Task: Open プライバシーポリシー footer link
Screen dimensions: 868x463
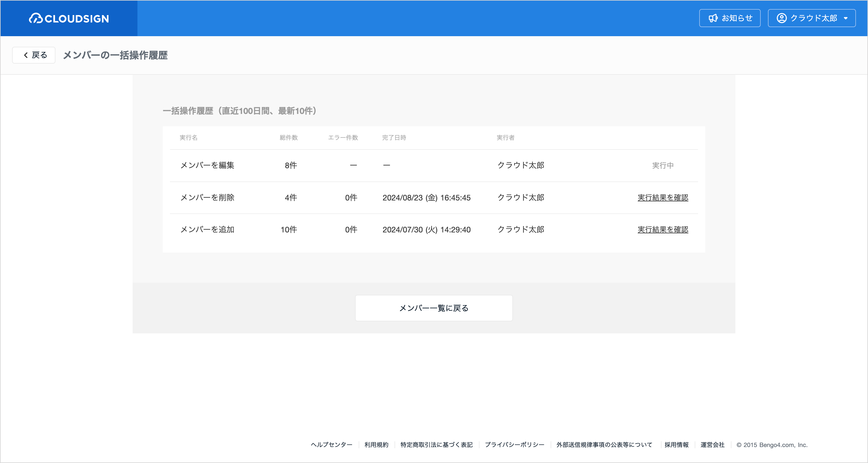Action: coord(514,445)
